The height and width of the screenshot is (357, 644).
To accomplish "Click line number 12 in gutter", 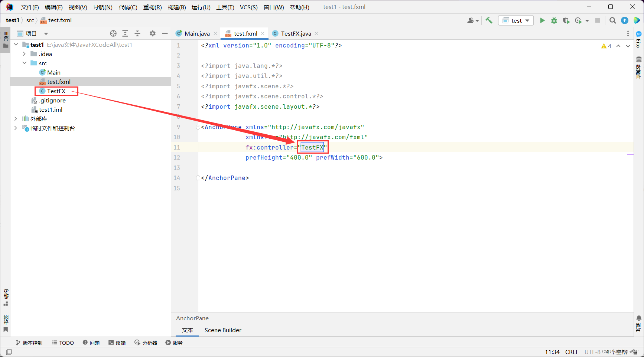I will coord(177,157).
